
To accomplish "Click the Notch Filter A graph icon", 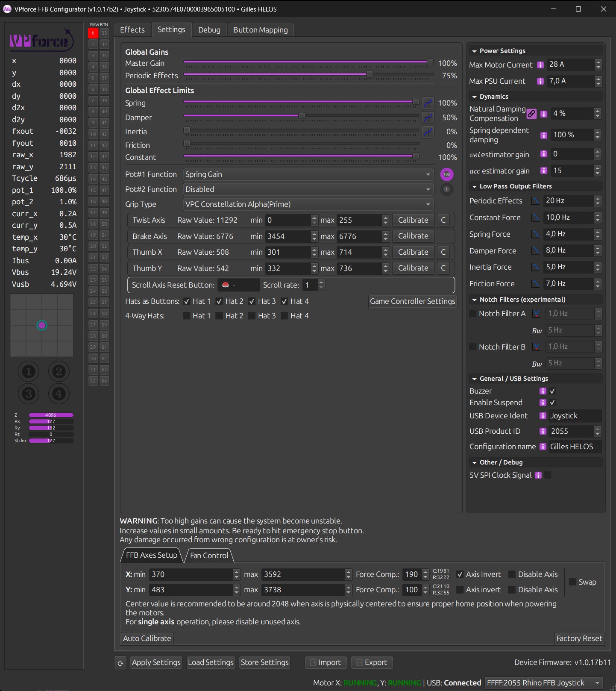I will (x=537, y=314).
